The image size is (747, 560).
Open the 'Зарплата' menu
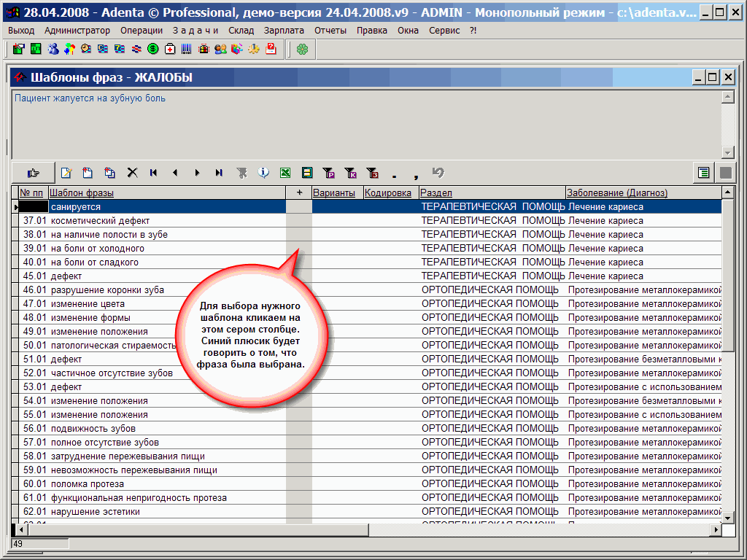[x=284, y=31]
